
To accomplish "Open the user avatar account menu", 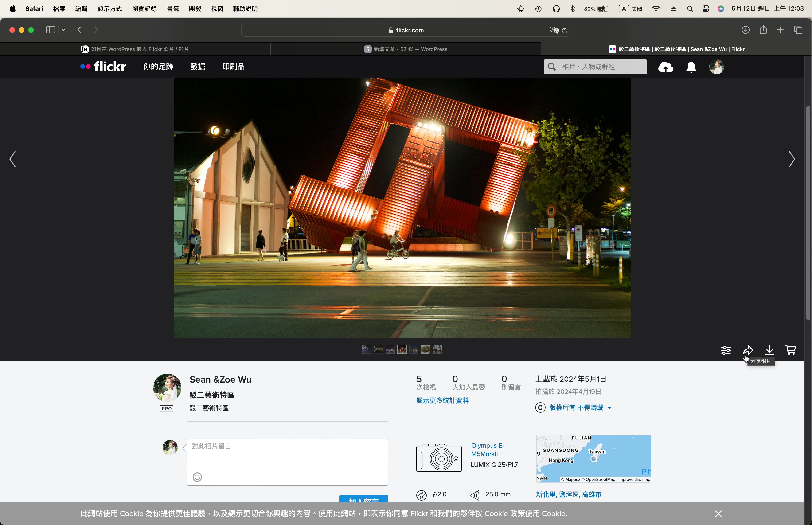I will 716,67.
